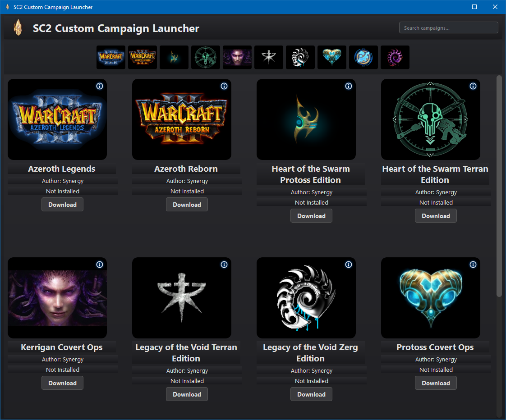This screenshot has width=506, height=420.
Task: Click the Heart of the Swarm Protoss Edition artwork
Action: click(306, 119)
